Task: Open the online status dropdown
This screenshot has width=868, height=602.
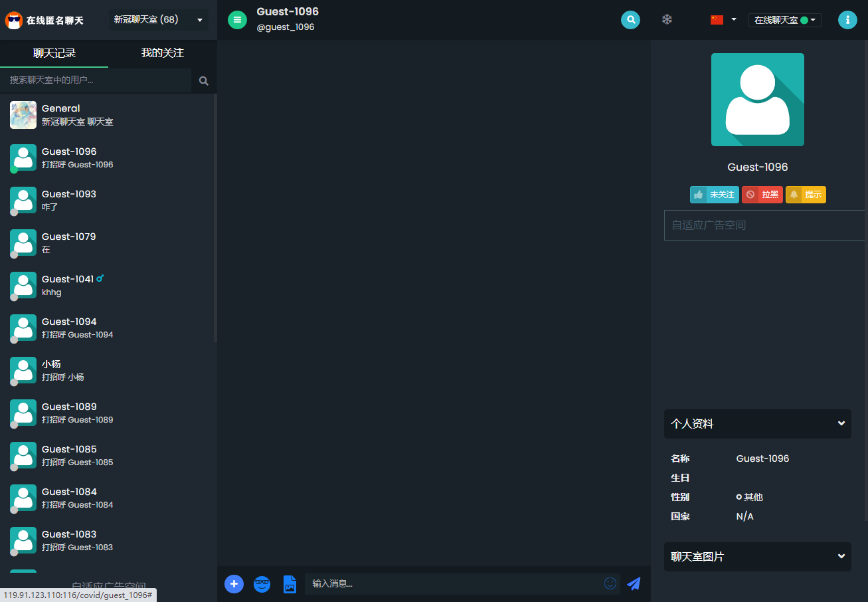Action: [784, 21]
